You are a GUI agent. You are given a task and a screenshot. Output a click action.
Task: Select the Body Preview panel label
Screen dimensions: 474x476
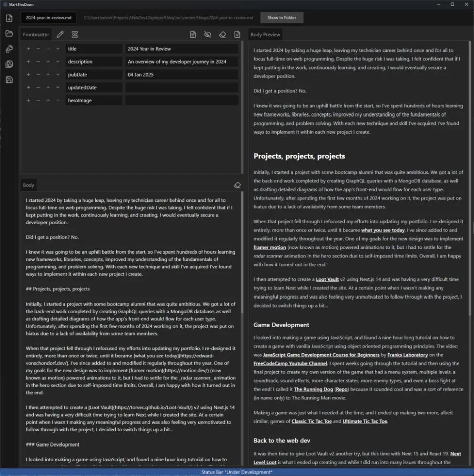265,35
